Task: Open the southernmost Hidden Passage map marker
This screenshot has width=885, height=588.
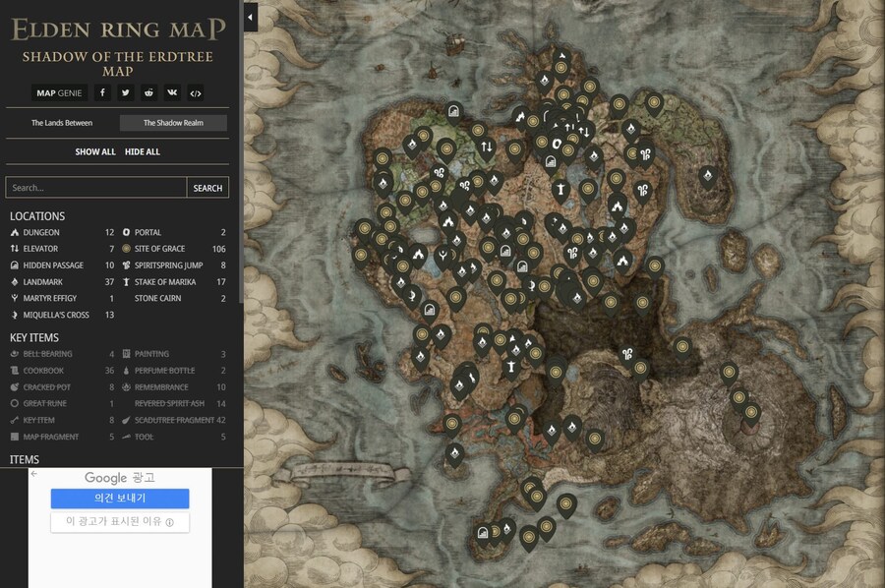Action: pos(483,532)
